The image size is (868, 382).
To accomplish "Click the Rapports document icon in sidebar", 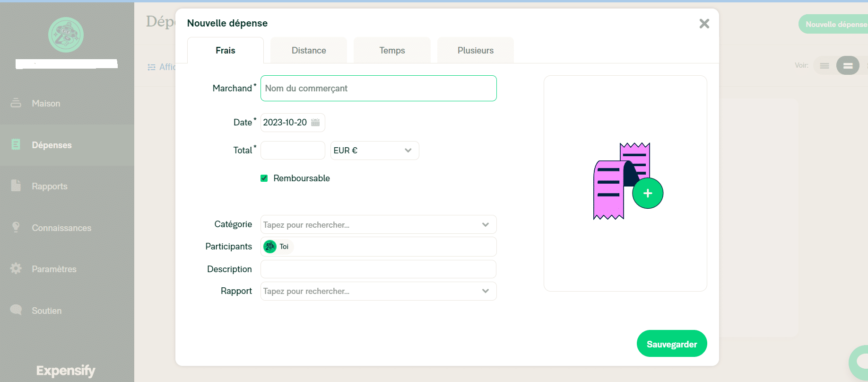I will pos(16,186).
